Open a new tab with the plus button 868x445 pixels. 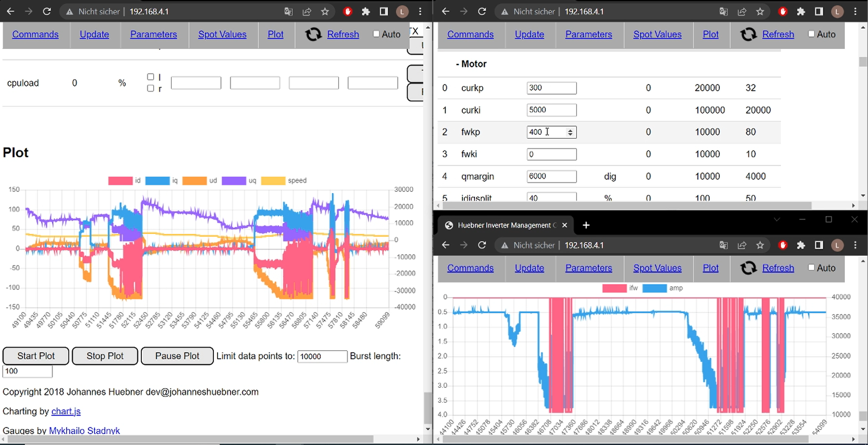point(586,225)
